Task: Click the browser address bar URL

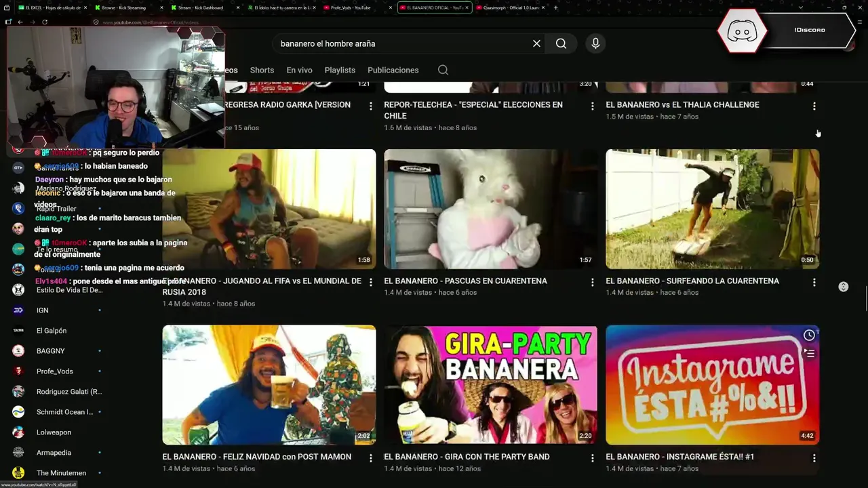Action: (150, 22)
